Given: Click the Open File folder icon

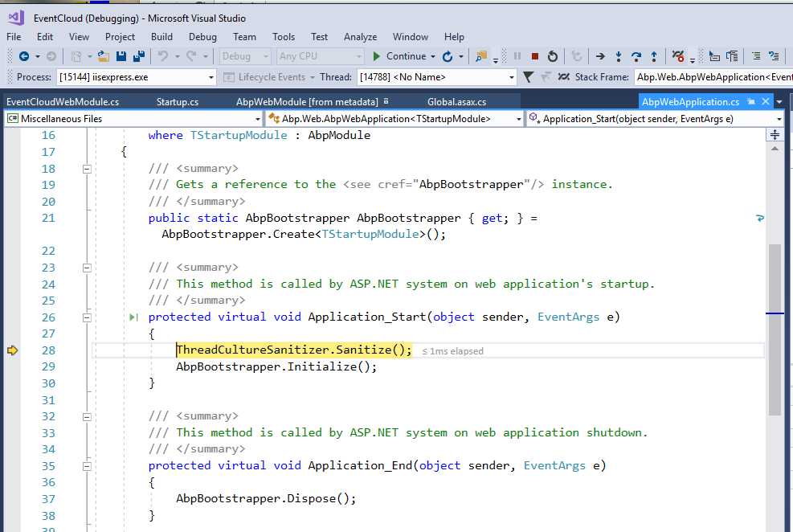Looking at the screenshot, I should 103,56.
